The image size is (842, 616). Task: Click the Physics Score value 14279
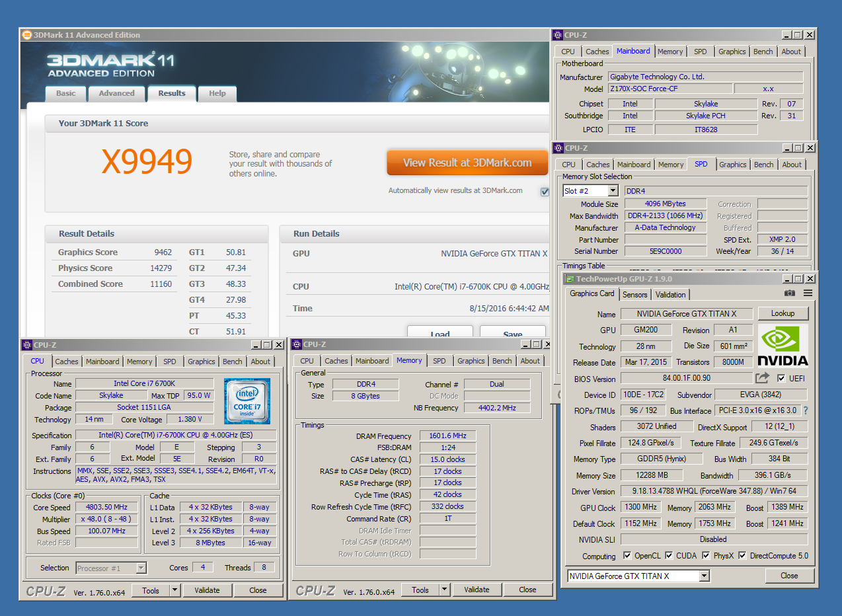pos(161,268)
